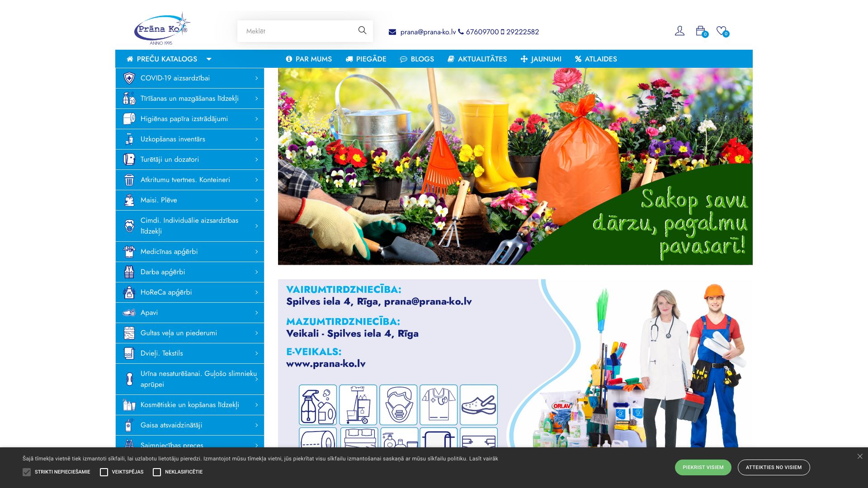The height and width of the screenshot is (488, 868).
Task: Click the search magnifier icon
Action: click(362, 30)
